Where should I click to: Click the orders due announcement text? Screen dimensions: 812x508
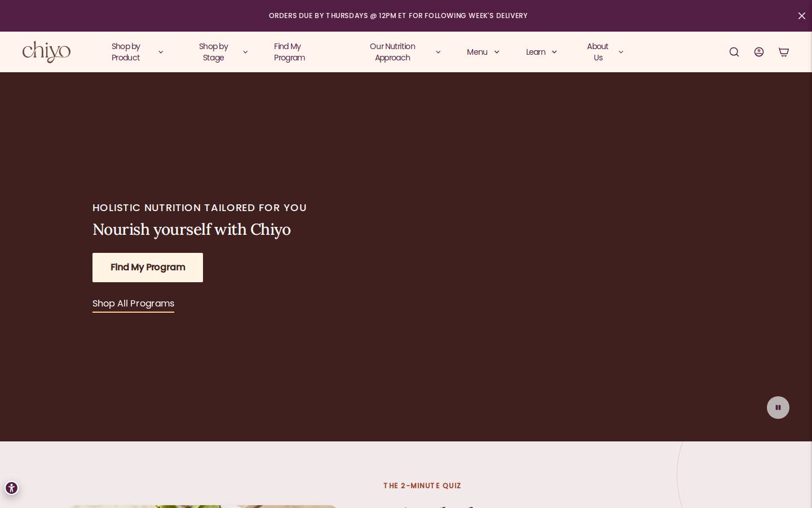point(398,16)
